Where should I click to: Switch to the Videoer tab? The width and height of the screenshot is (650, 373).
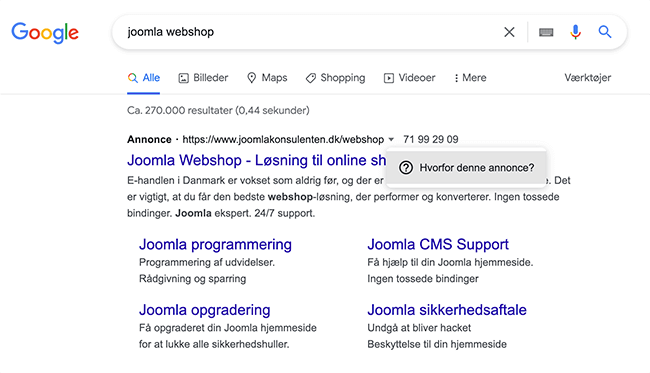410,78
